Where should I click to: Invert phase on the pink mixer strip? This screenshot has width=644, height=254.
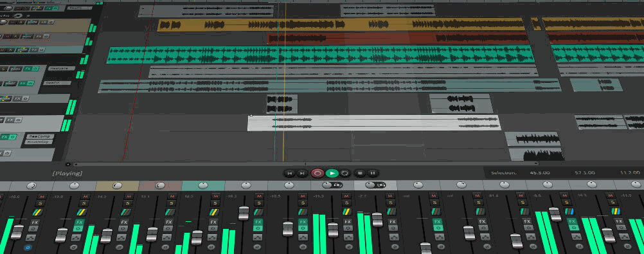(x=166, y=248)
